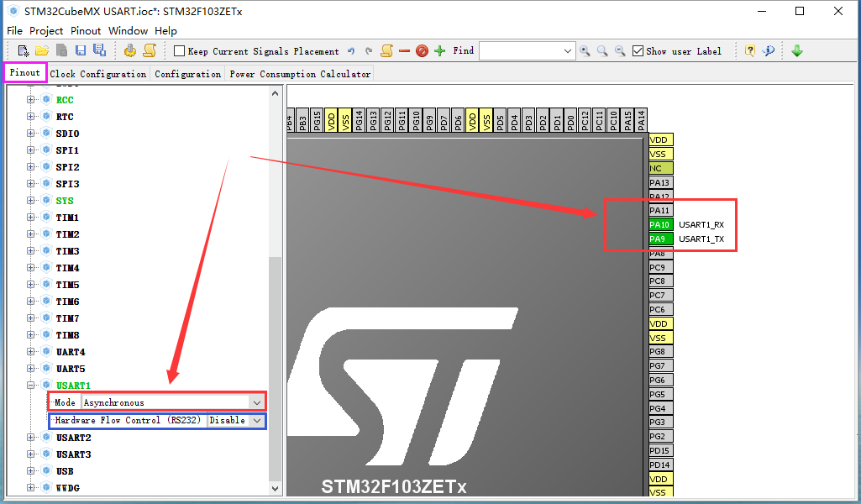Switch to the Clock Configuration tab
The height and width of the screenshot is (504, 861).
(x=98, y=74)
